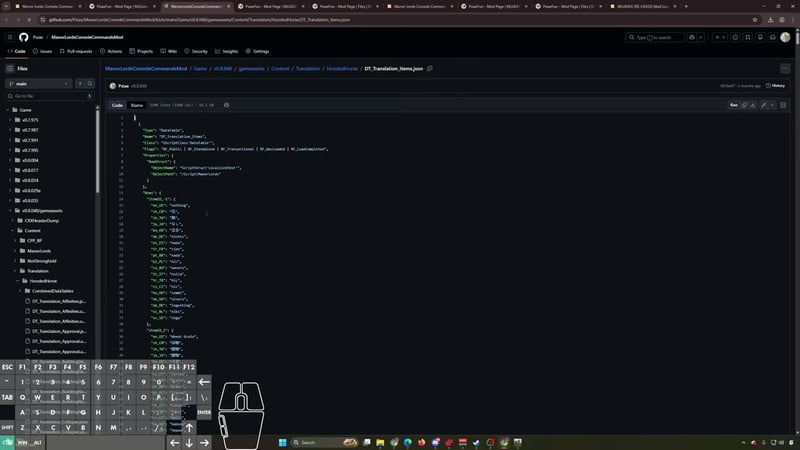Open the Wiki repository tab

coord(169,51)
